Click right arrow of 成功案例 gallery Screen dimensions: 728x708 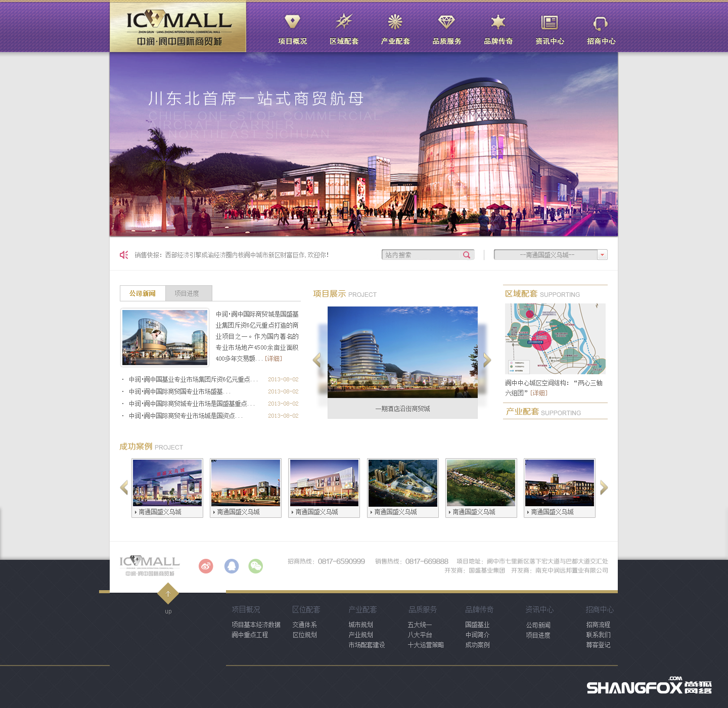coord(604,488)
